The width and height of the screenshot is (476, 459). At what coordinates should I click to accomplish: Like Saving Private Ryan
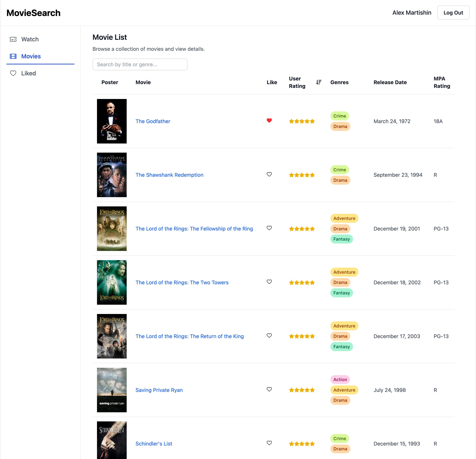269,389
